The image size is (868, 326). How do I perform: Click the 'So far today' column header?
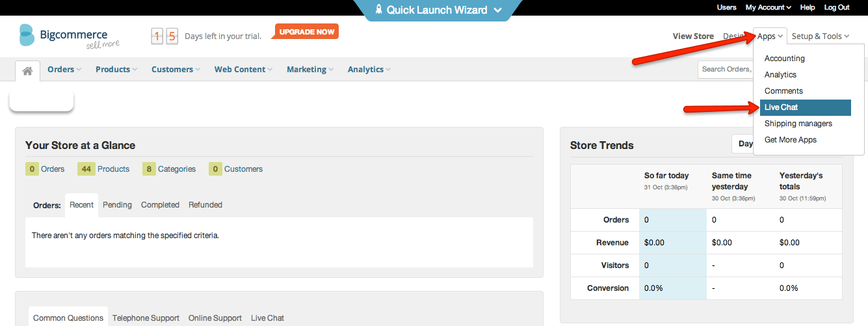666,176
